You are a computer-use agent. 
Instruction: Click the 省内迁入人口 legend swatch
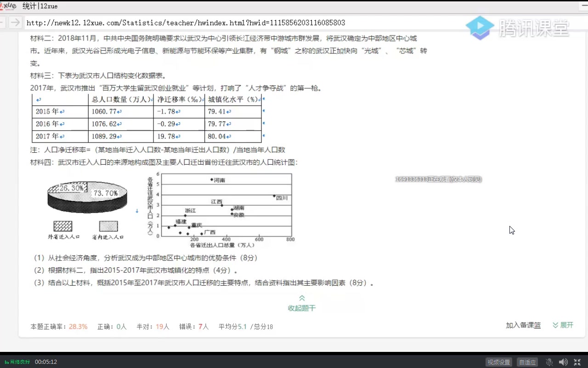point(108,226)
